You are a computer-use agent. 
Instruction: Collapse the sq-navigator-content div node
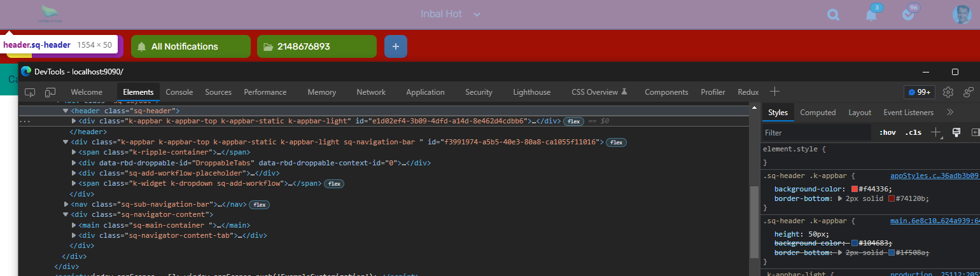coord(66,215)
